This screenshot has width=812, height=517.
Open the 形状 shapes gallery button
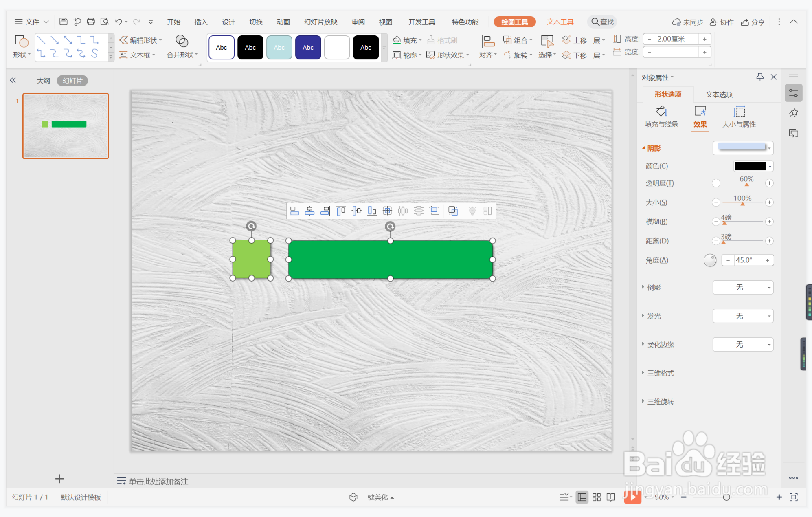(x=22, y=47)
